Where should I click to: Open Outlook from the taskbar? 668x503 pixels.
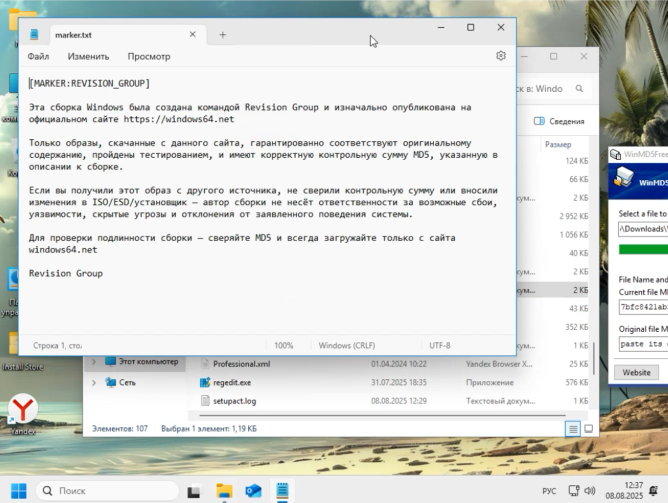coord(254,490)
